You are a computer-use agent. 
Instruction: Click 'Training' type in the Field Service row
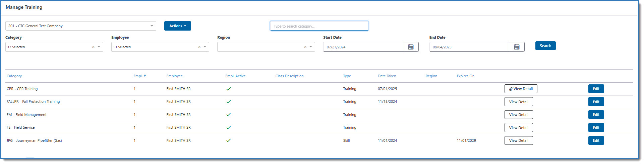[350, 128]
